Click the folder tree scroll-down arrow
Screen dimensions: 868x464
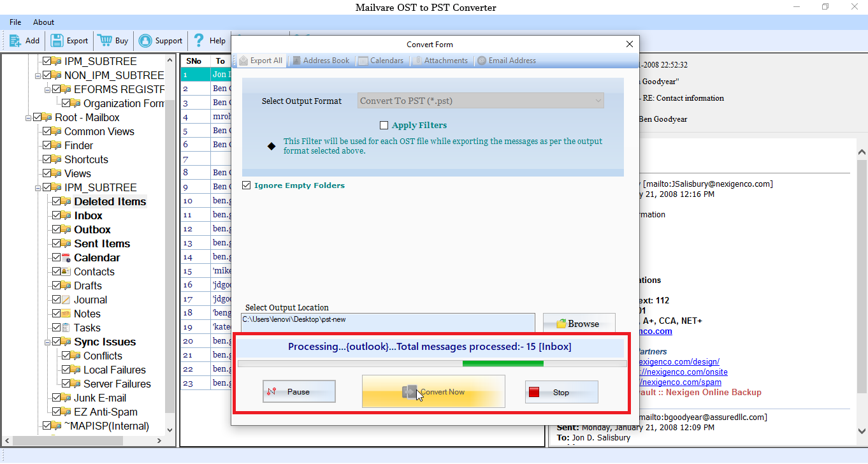[170, 430]
